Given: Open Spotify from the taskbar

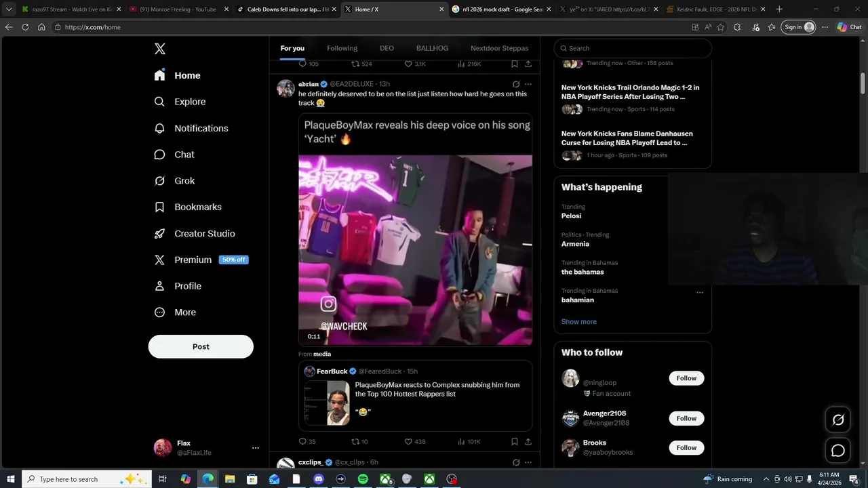Looking at the screenshot, I should coord(363,479).
